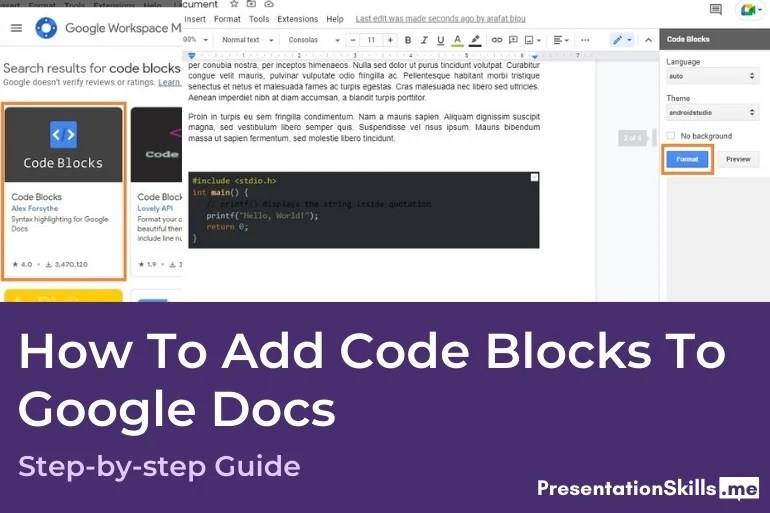The width and height of the screenshot is (770, 513).
Task: Open the Google Meet call button
Action: coord(750,10)
